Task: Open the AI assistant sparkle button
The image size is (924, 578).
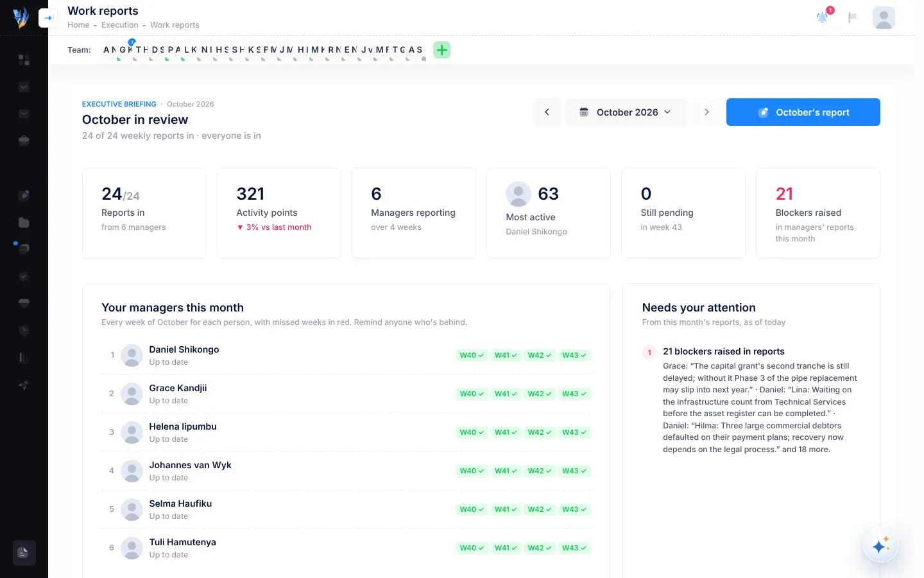Action: pyautogui.click(x=881, y=546)
